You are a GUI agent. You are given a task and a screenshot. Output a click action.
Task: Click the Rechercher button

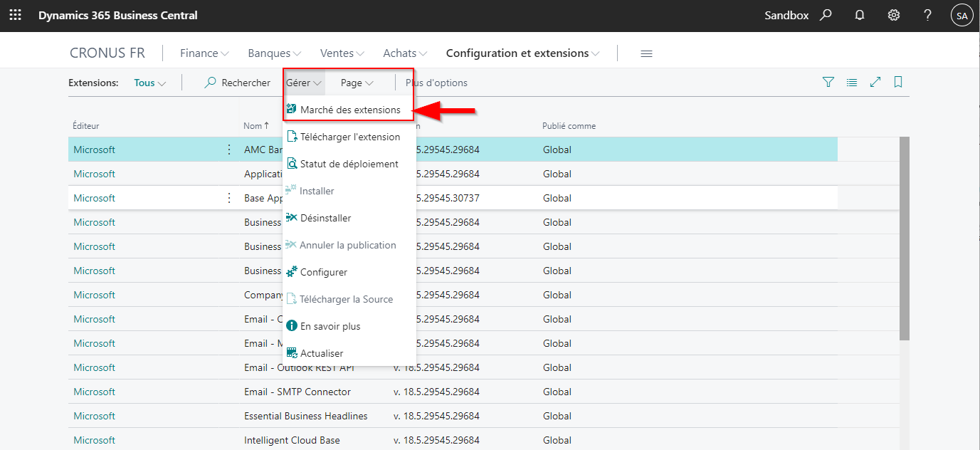(238, 83)
